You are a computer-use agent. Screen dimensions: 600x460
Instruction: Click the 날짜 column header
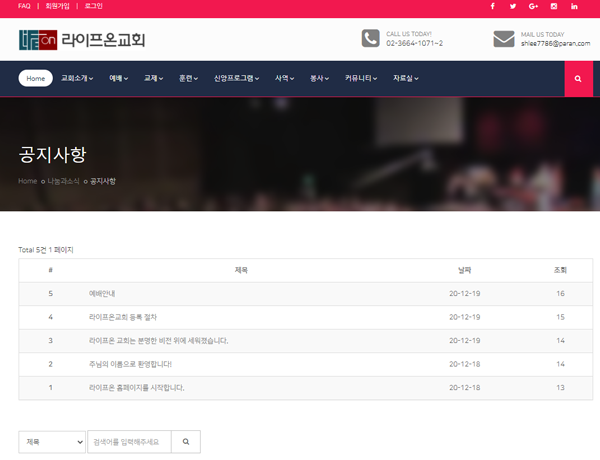click(x=465, y=270)
